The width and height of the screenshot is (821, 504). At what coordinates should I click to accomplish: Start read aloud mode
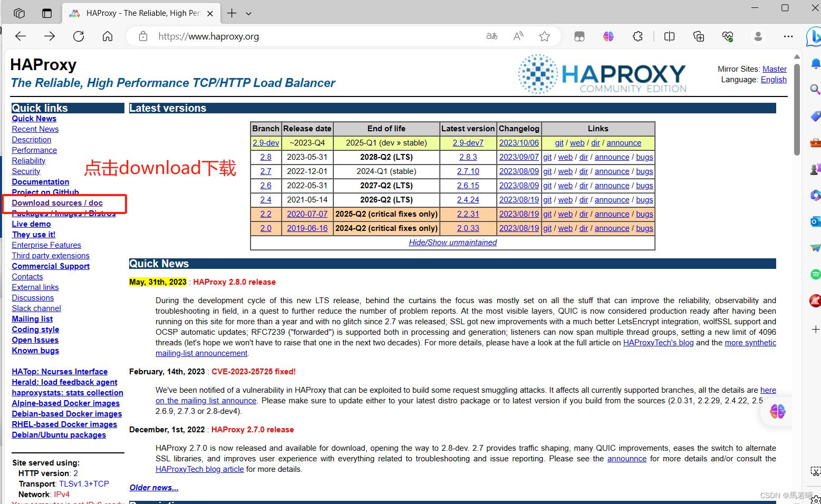[518, 36]
